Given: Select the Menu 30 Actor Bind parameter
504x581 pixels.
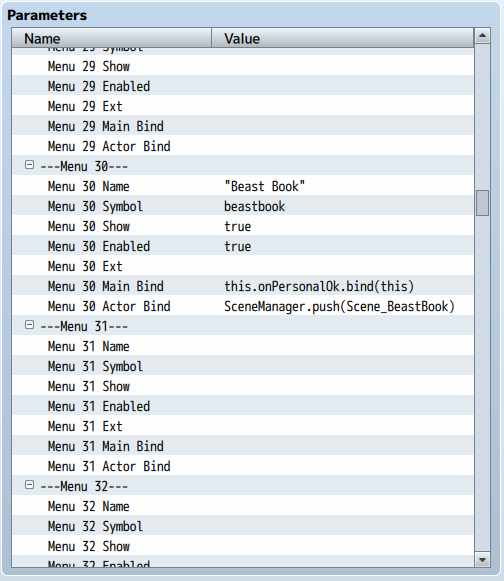Looking at the screenshot, I should pyautogui.click(x=109, y=306).
